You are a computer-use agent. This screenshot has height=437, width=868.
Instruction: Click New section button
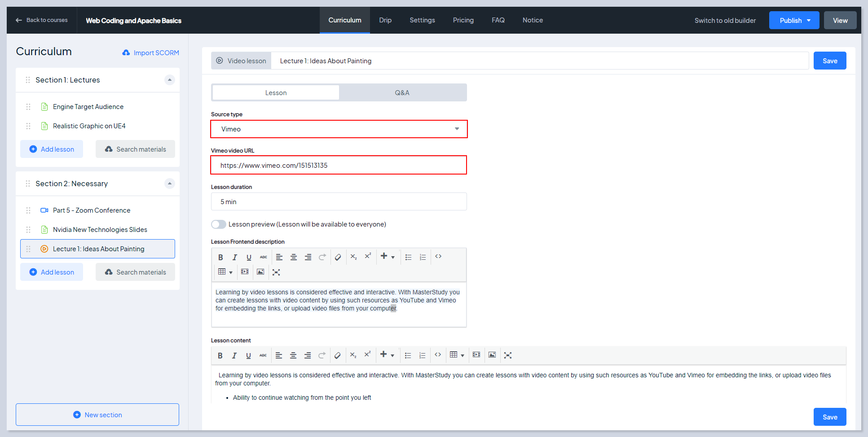[x=97, y=415]
